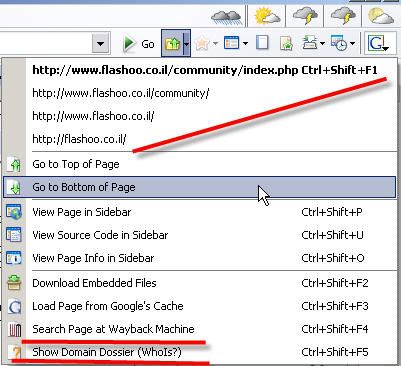Click the blank page toolbar icon
Viewport: 401px width, 366px height.
pos(262,43)
